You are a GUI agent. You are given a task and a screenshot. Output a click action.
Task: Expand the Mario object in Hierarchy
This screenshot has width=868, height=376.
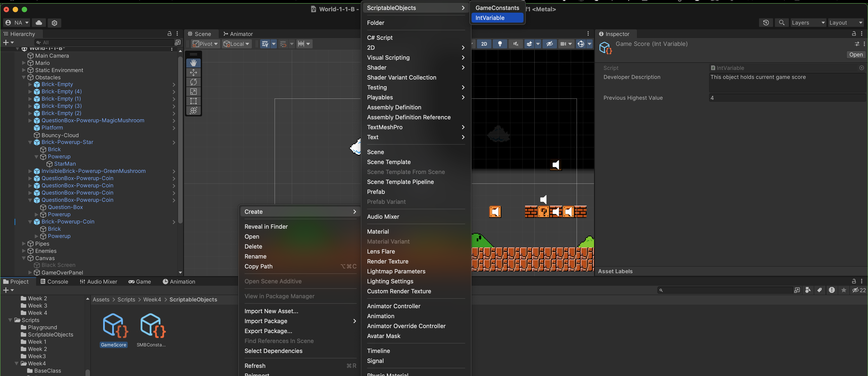point(24,63)
